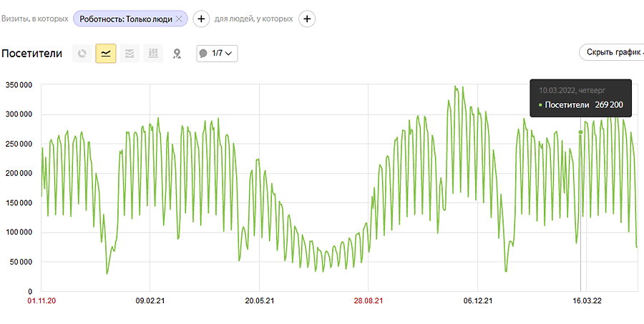
Task: Select the line chart view
Action: pos(106,53)
